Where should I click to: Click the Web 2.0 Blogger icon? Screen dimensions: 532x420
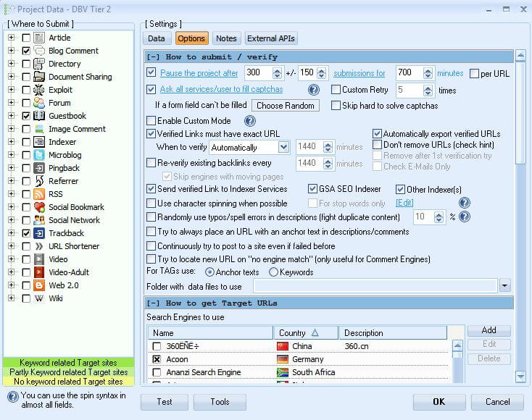point(39,285)
